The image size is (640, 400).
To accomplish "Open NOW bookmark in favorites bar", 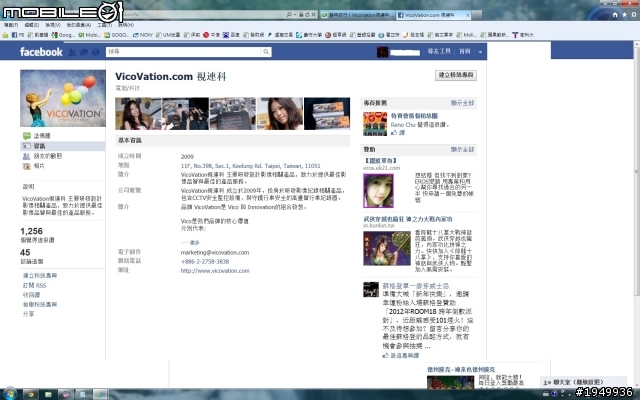I will 143,35.
